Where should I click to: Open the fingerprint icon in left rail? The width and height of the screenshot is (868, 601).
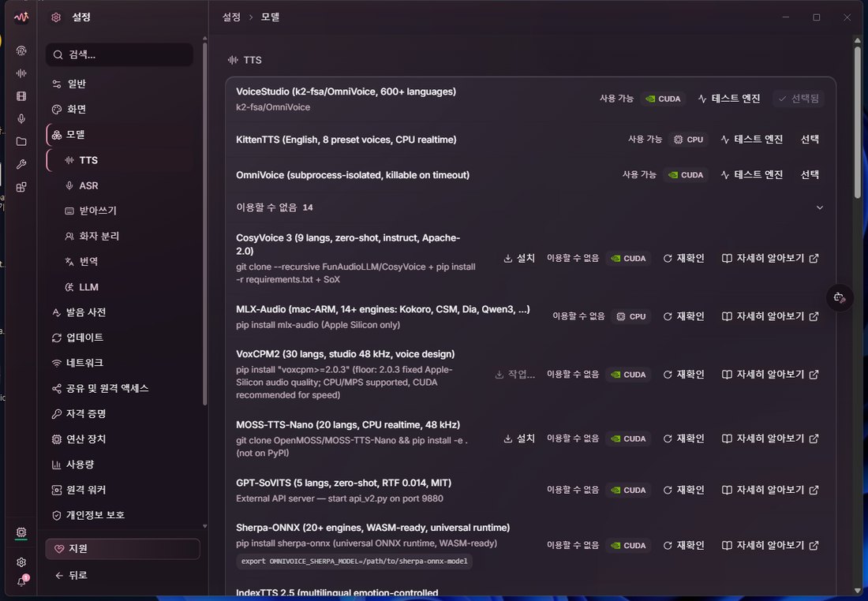21,51
